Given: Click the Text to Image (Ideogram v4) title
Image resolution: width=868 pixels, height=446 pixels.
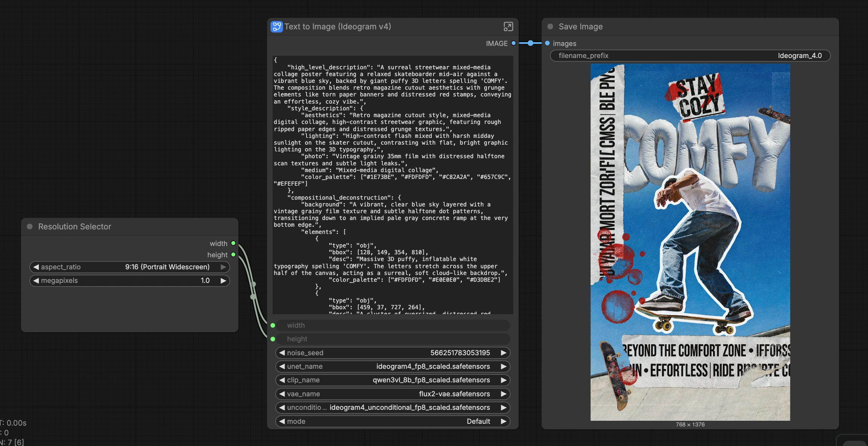Looking at the screenshot, I should click(x=337, y=27).
